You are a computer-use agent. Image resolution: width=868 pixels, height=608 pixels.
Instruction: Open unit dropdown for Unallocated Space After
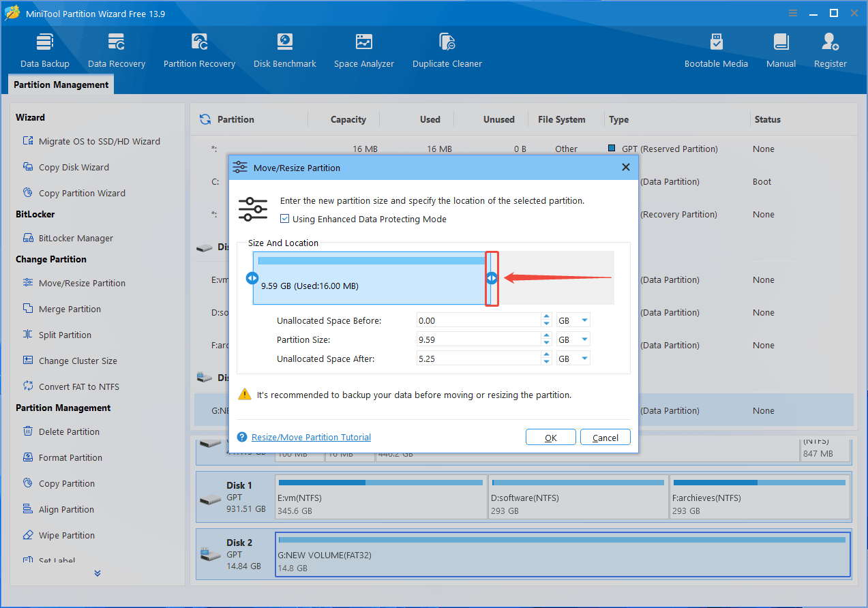coord(584,359)
